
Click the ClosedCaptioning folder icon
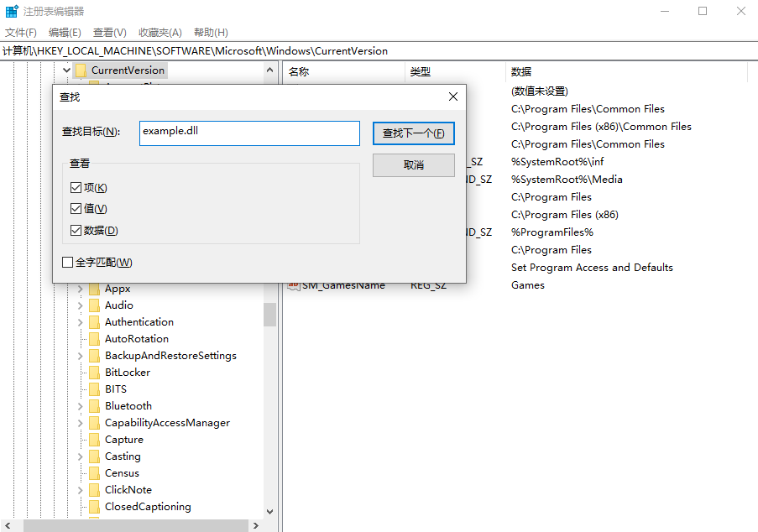click(94, 507)
